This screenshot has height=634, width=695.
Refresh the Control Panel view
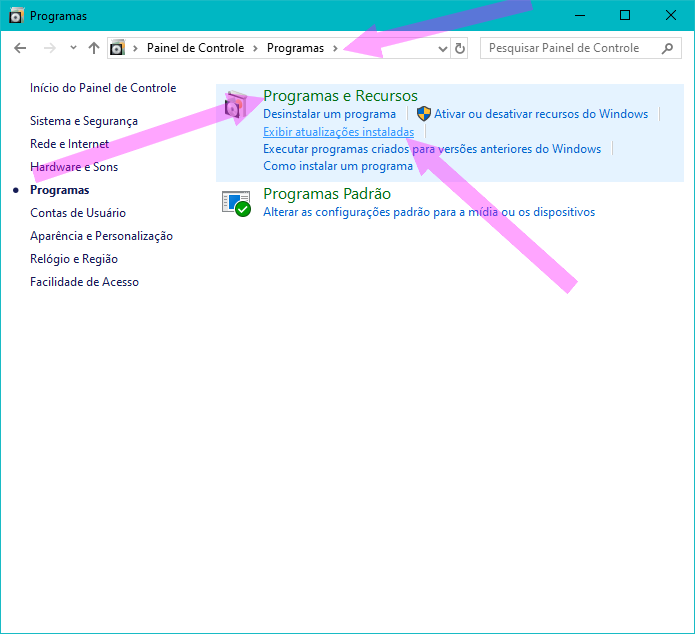pyautogui.click(x=460, y=48)
